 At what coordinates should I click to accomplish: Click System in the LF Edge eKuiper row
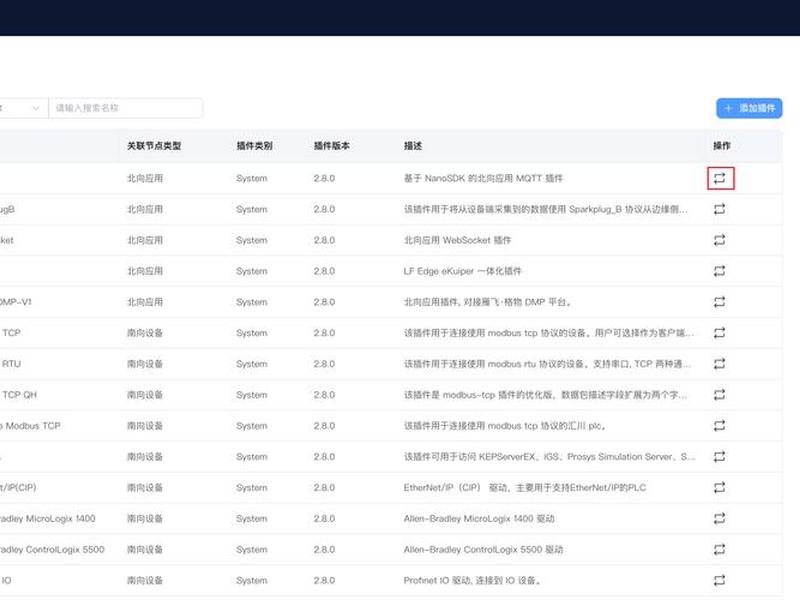tap(252, 271)
